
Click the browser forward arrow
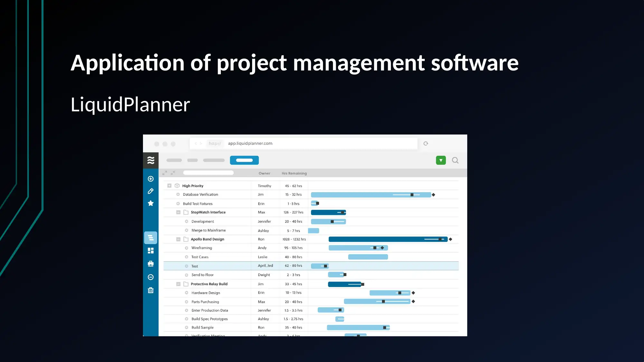tap(201, 144)
